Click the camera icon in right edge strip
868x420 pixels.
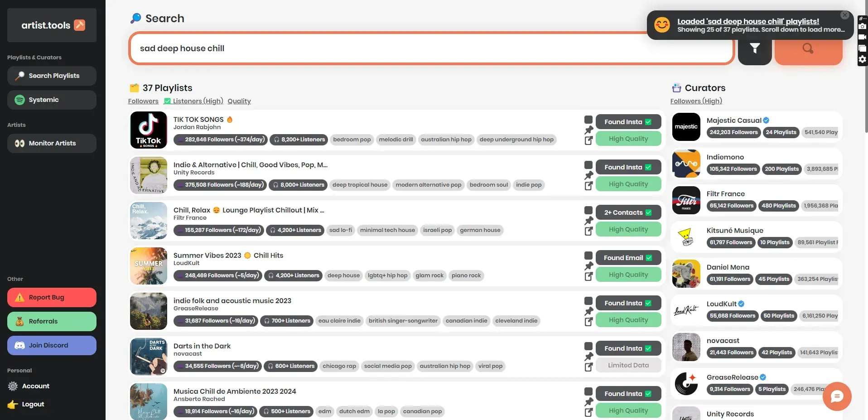863,26
